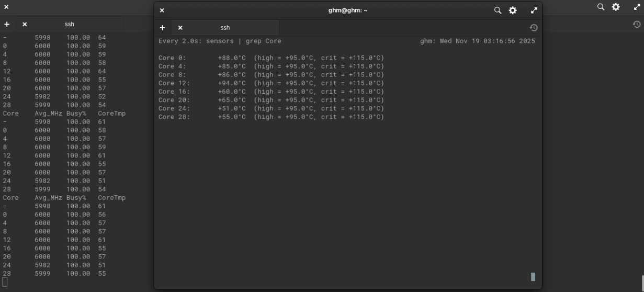Viewport: 644px width, 292px height.
Task: Open settings gear in the ghm@ghm window
Action: tap(513, 10)
